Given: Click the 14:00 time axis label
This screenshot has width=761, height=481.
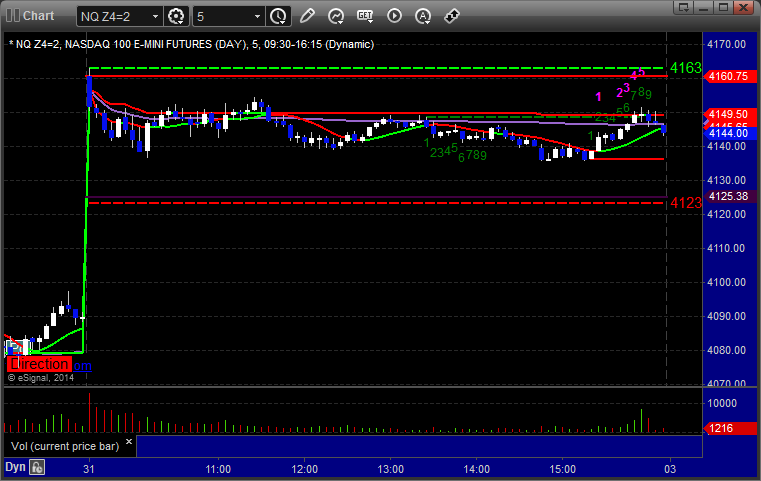Looking at the screenshot, I should 476,469.
